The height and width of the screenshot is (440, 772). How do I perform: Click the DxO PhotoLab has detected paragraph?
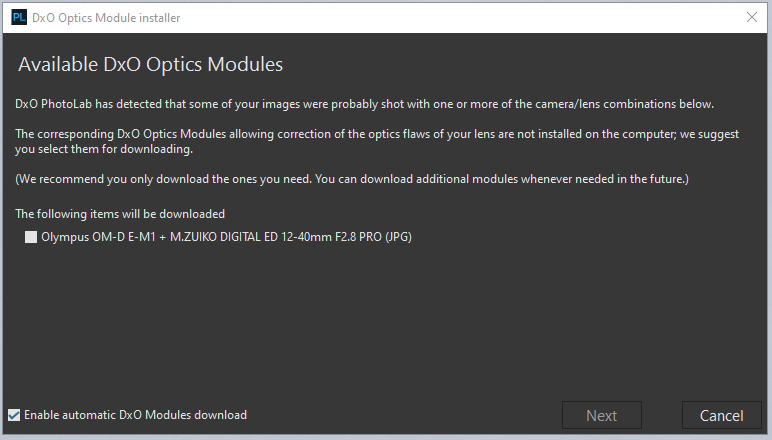tap(364, 104)
